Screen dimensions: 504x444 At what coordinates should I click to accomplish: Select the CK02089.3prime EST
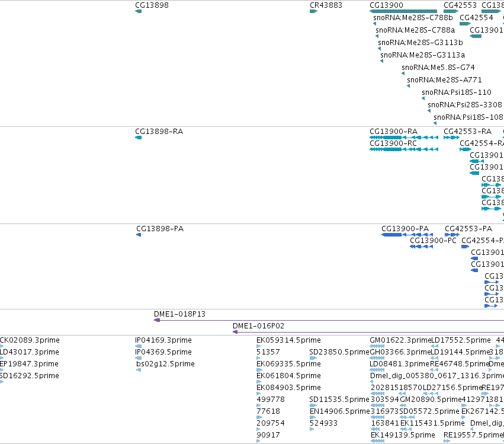coord(30,340)
